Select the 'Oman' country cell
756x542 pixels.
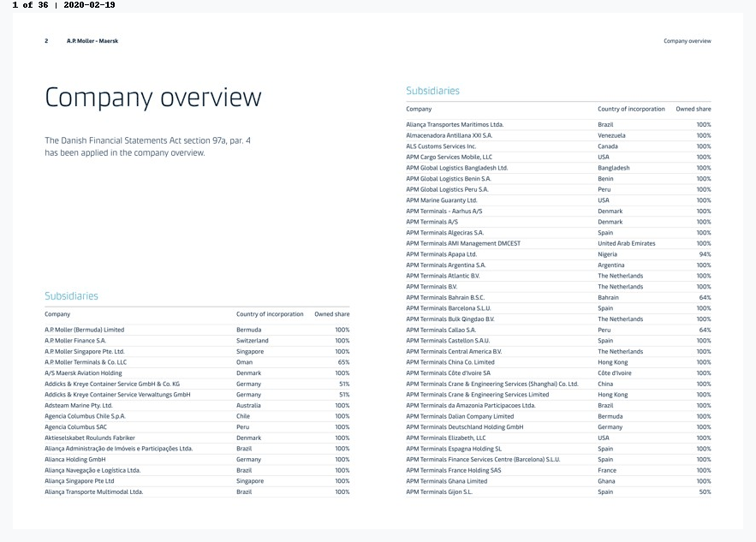[245, 362]
